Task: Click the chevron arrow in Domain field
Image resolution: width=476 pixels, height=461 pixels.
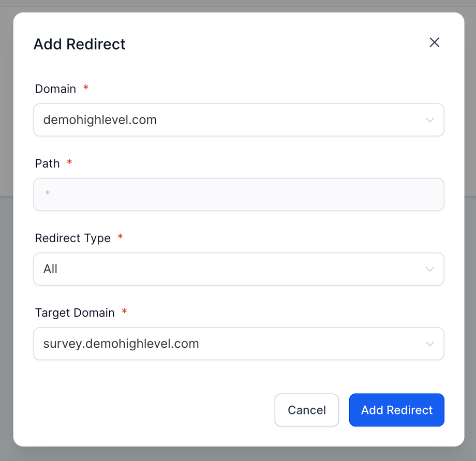Action: point(429,120)
